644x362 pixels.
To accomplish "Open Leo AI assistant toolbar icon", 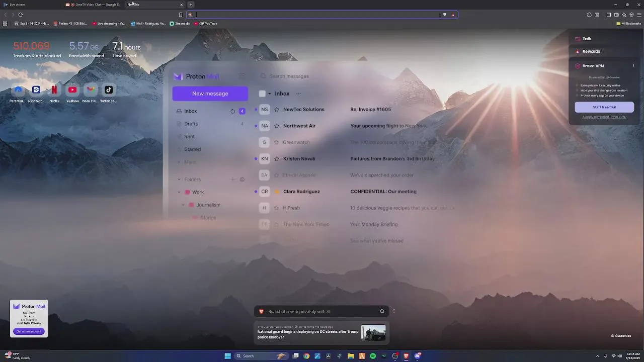I will pos(624,15).
